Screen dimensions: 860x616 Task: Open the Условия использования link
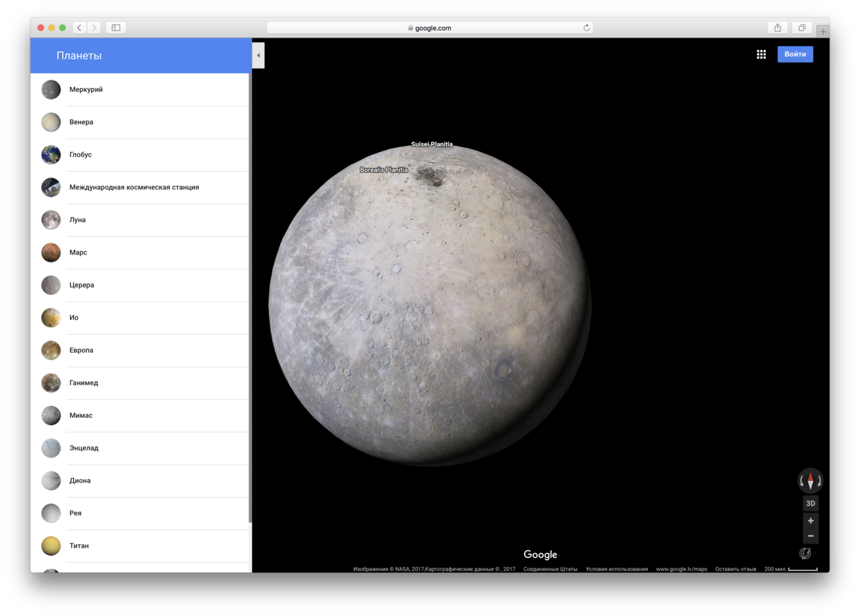click(x=616, y=569)
